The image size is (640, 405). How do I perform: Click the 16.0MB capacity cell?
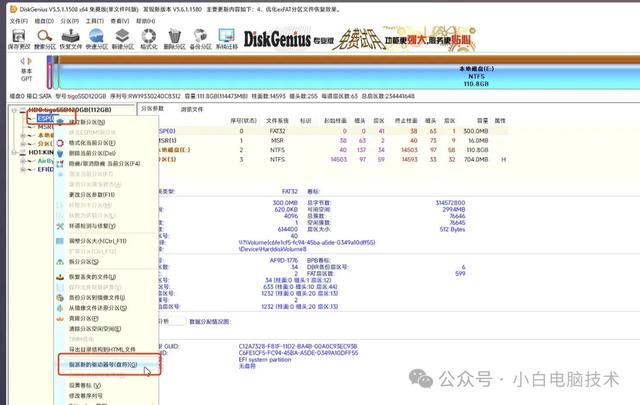478,140
